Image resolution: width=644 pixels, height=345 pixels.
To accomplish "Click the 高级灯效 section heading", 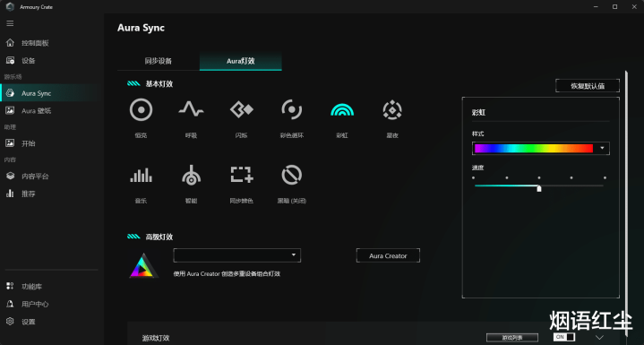I will point(159,237).
